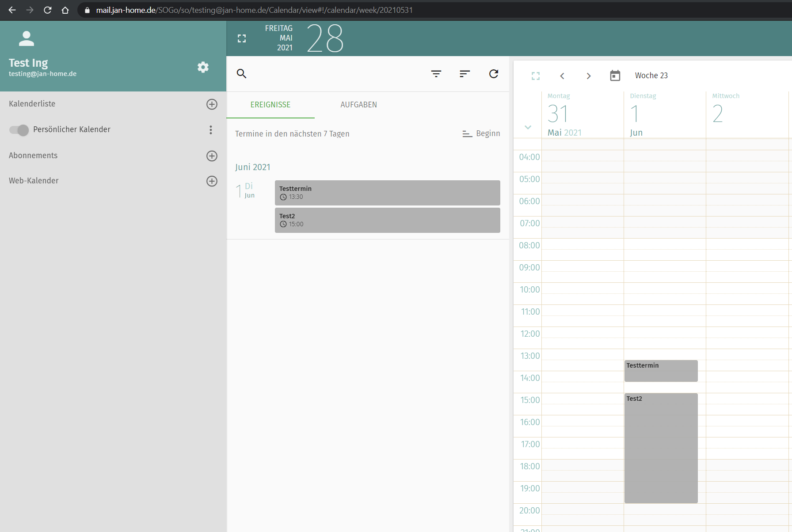Add a new calendar to Kalenderliste
Screen dimensions: 792x532
[x=212, y=104]
